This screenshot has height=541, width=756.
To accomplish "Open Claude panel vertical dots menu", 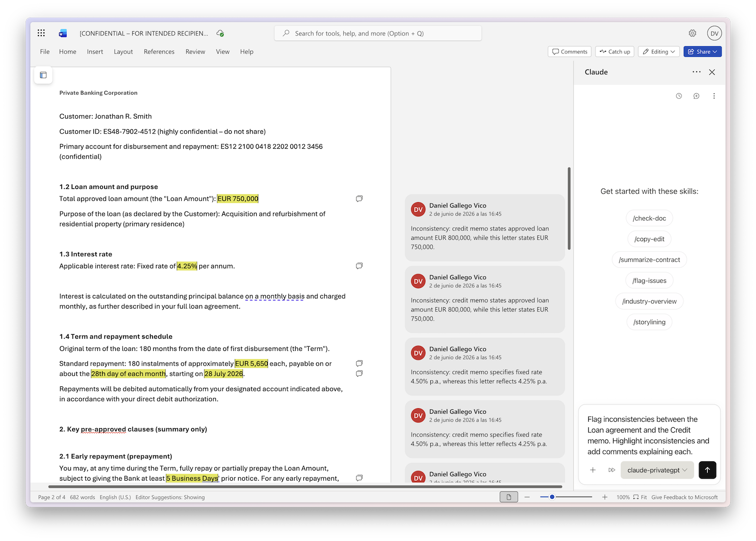I will pos(714,96).
